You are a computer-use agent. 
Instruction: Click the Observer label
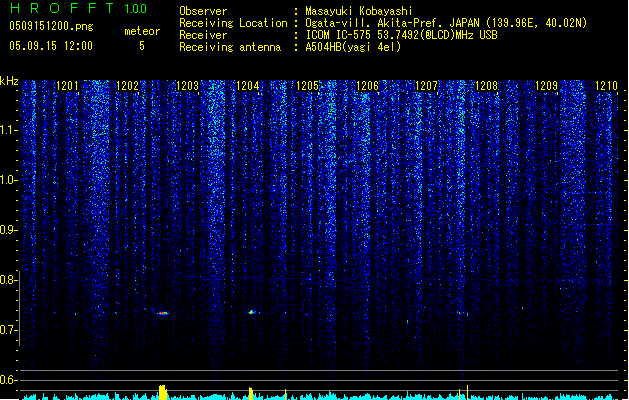coord(203,11)
